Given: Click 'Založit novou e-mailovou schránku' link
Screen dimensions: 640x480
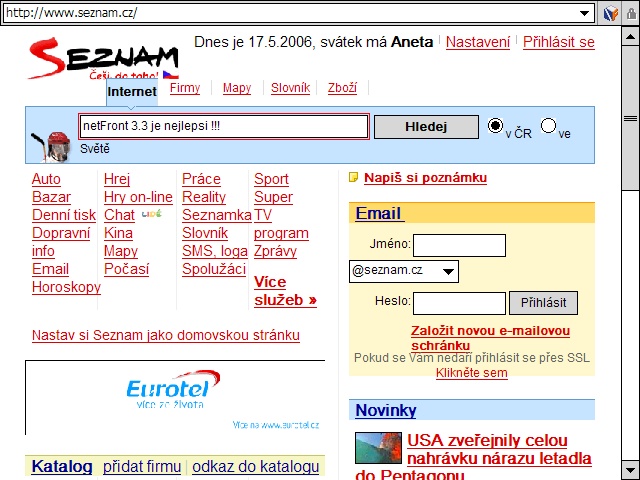Looking at the screenshot, I should pyautogui.click(x=490, y=338).
